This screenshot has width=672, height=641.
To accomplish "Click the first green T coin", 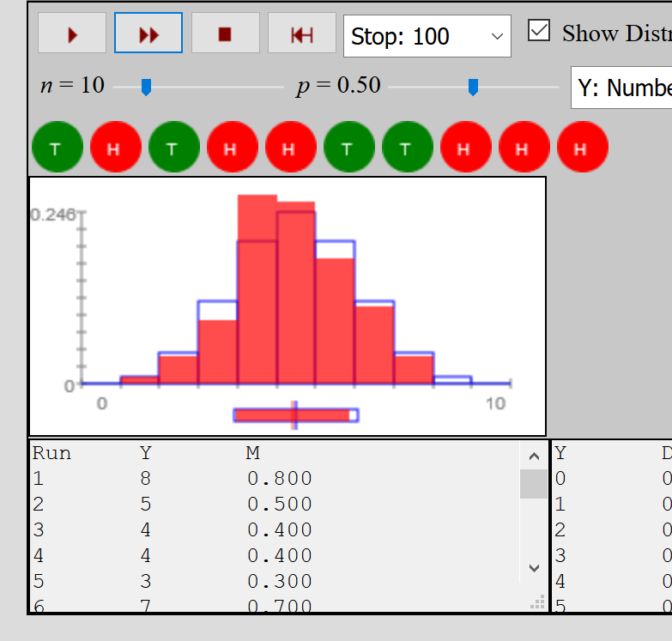I will coord(58,147).
